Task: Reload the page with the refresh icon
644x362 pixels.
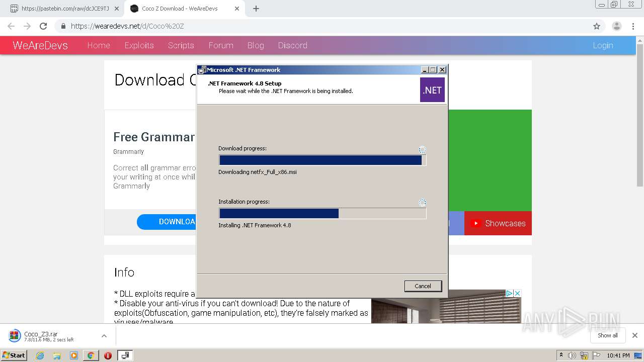Action: pyautogui.click(x=43, y=26)
